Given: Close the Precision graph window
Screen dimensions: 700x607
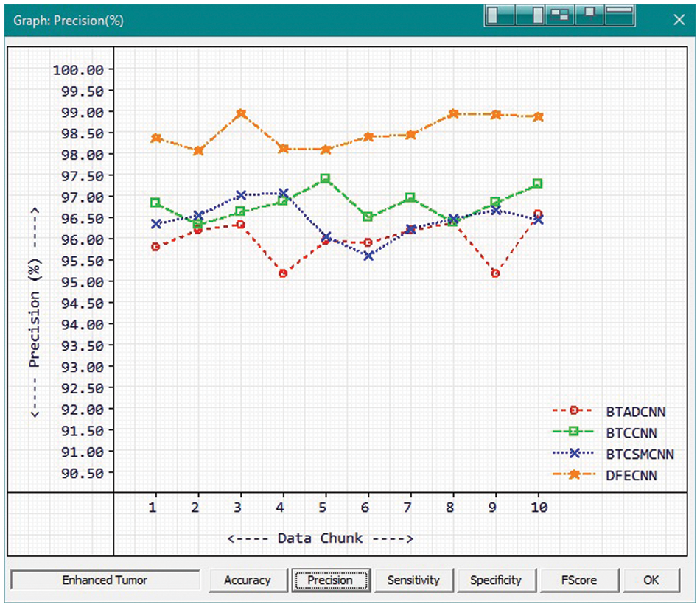Looking at the screenshot, I should (679, 20).
